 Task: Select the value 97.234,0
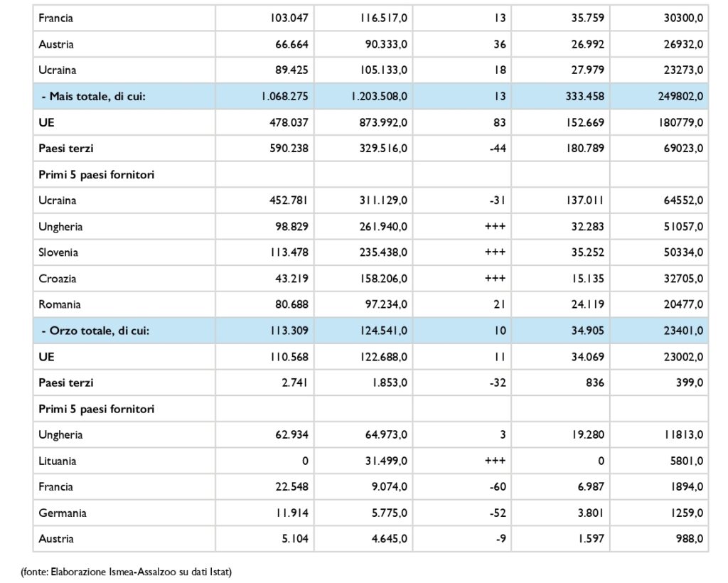coord(386,304)
